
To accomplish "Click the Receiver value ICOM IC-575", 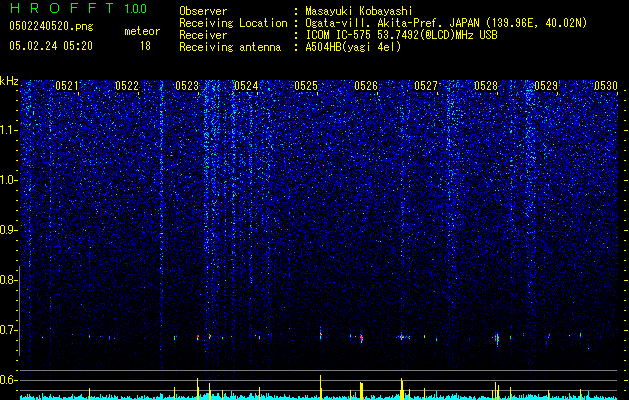I will coord(339,35).
